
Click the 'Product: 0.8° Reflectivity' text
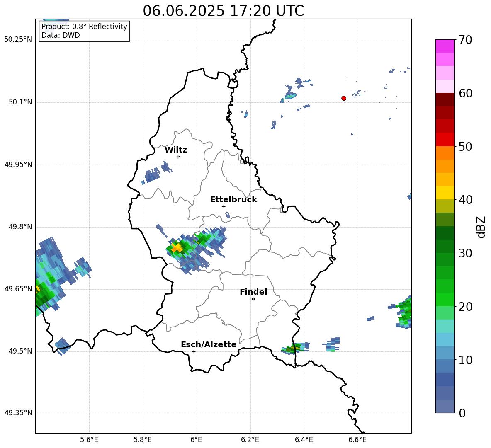(x=84, y=26)
